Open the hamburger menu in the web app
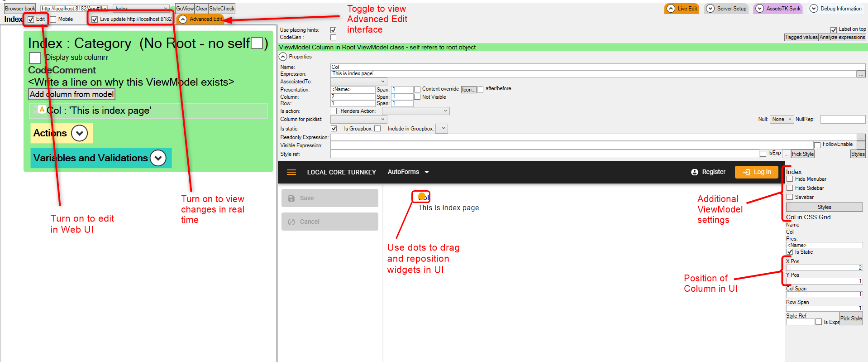Screen dimensions: 868x362 click(291, 172)
